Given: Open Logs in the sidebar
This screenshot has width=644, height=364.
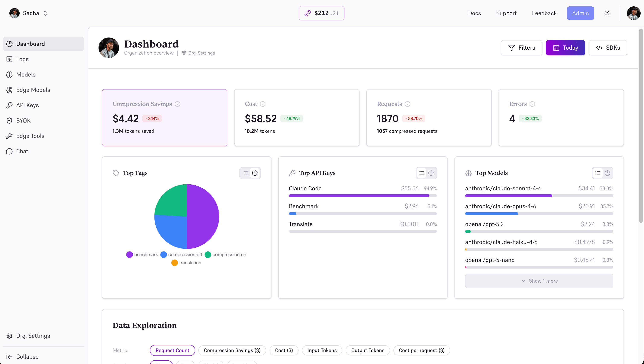Looking at the screenshot, I should coord(43,59).
